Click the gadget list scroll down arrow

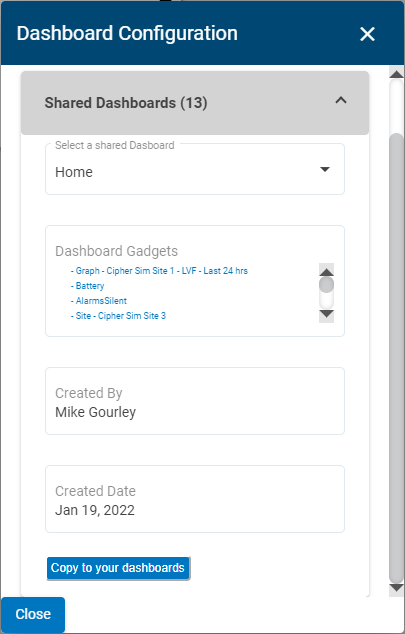click(x=326, y=315)
